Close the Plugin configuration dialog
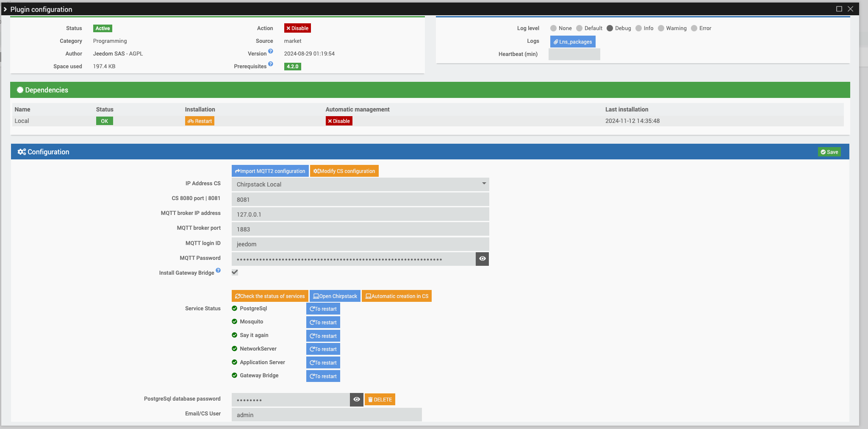 (850, 9)
